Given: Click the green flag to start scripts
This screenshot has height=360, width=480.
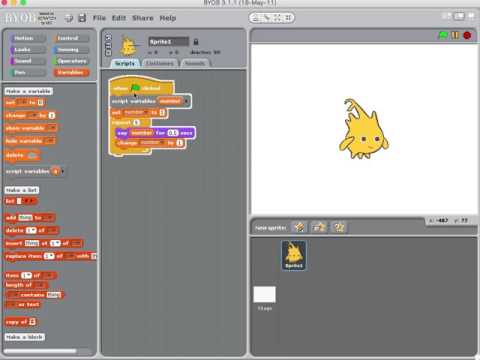Looking at the screenshot, I should [x=443, y=35].
